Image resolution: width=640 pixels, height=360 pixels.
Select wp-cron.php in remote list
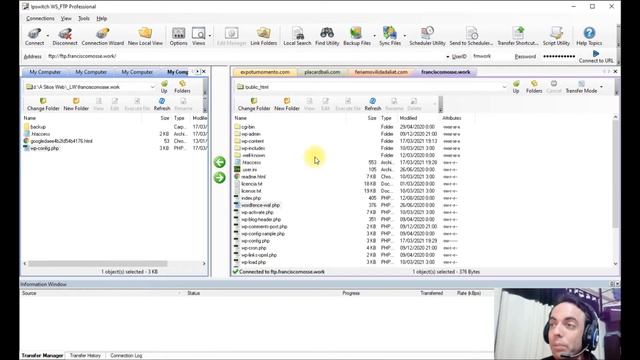253,248
